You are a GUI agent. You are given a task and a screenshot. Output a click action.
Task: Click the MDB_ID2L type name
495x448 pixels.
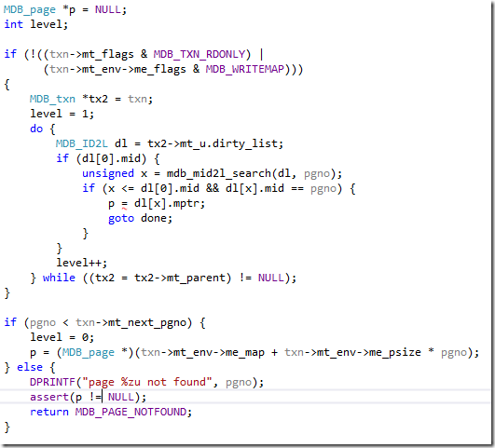(82, 143)
